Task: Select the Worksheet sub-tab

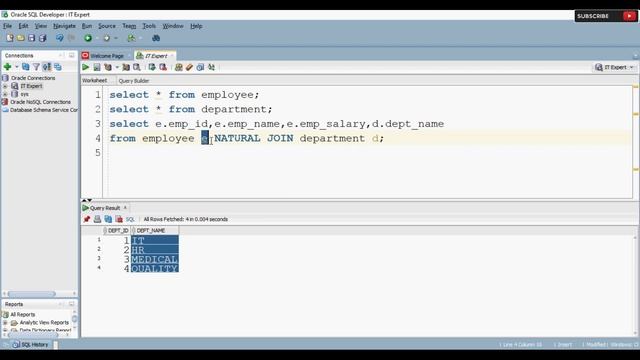Action: pos(95,80)
